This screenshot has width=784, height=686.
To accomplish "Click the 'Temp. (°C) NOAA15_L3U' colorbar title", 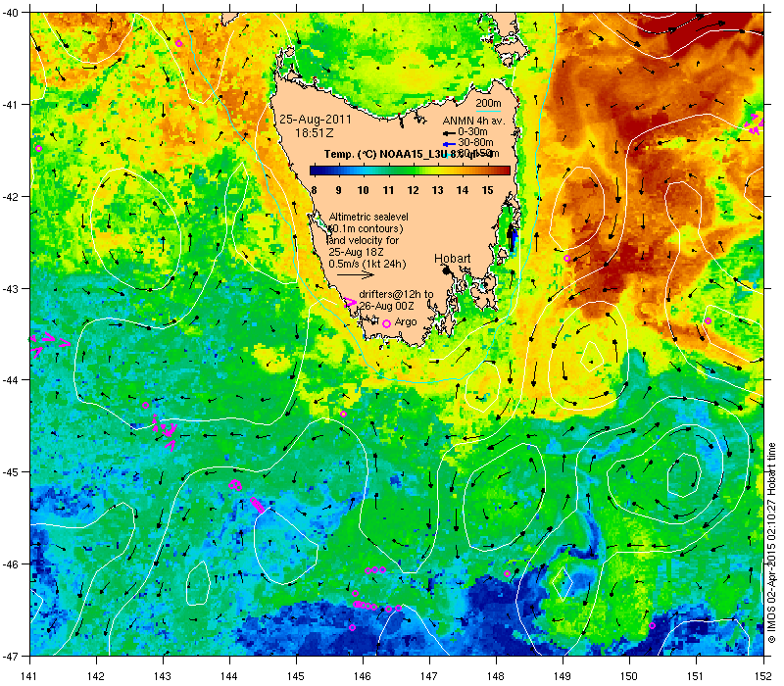I will click(386, 154).
